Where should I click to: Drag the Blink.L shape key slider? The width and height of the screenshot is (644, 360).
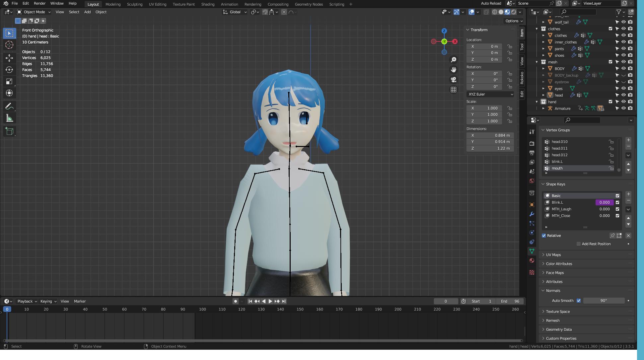coord(604,202)
